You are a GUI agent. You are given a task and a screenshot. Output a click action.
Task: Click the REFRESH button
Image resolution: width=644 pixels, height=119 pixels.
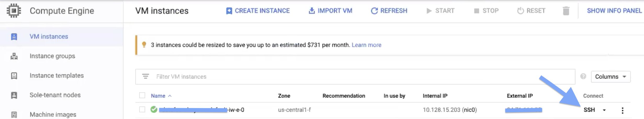click(389, 11)
